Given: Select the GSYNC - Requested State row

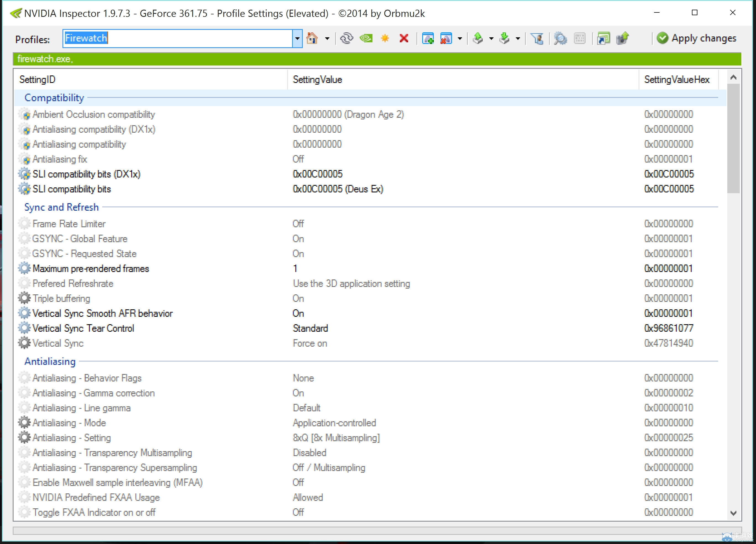Looking at the screenshot, I should (x=370, y=253).
